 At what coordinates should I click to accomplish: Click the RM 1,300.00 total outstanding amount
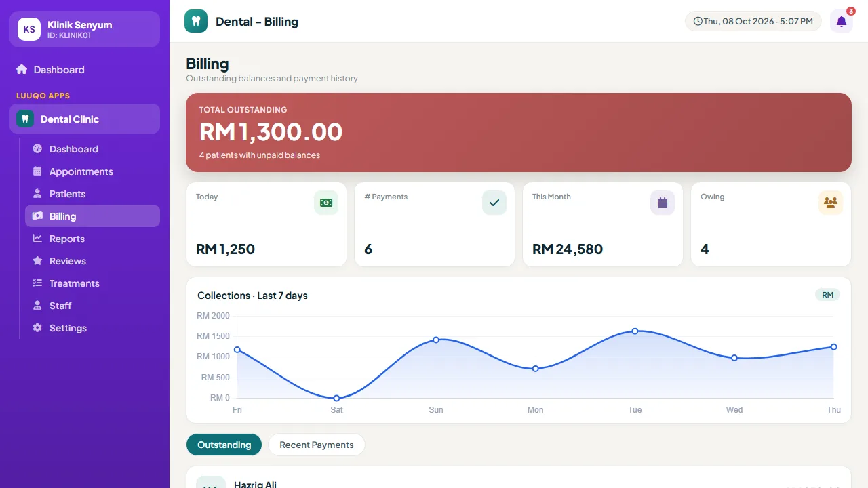pyautogui.click(x=271, y=131)
